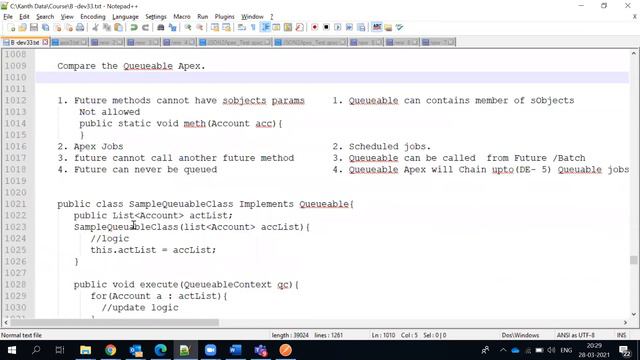This screenshot has width=640, height=360.
Task: Click the Paste clipboard icon
Action: [x=118, y=27]
